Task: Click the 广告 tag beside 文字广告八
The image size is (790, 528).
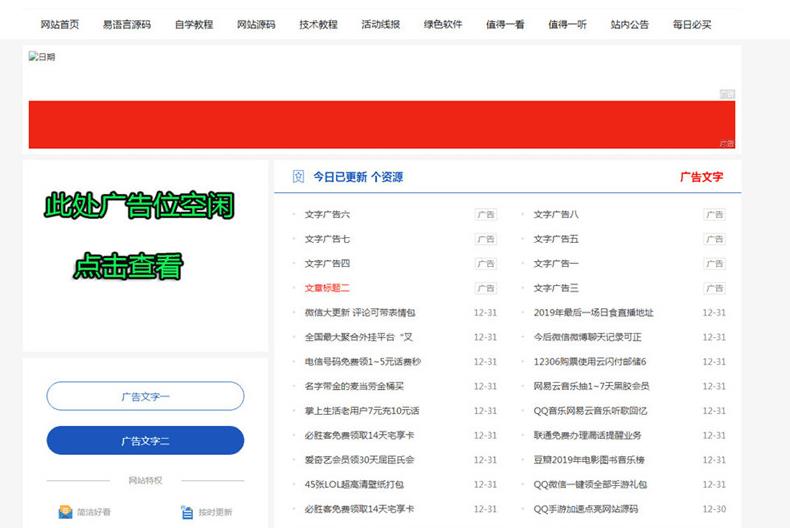Action: tap(714, 215)
